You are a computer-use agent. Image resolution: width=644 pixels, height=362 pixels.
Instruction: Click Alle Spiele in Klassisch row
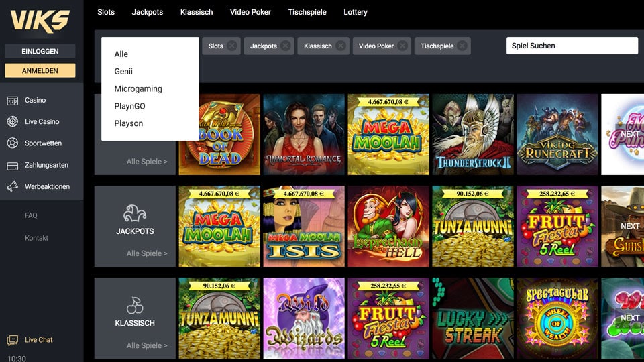tap(147, 345)
